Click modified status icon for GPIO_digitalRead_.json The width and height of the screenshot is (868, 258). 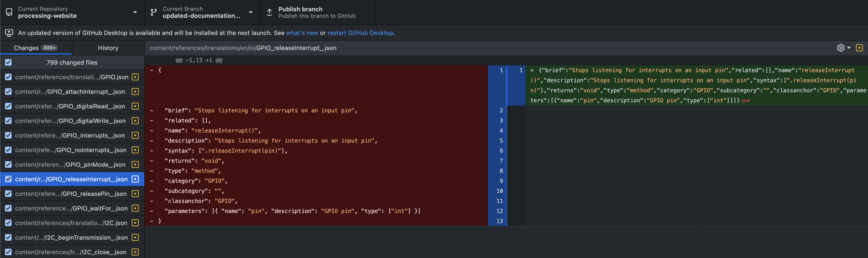[x=135, y=106]
